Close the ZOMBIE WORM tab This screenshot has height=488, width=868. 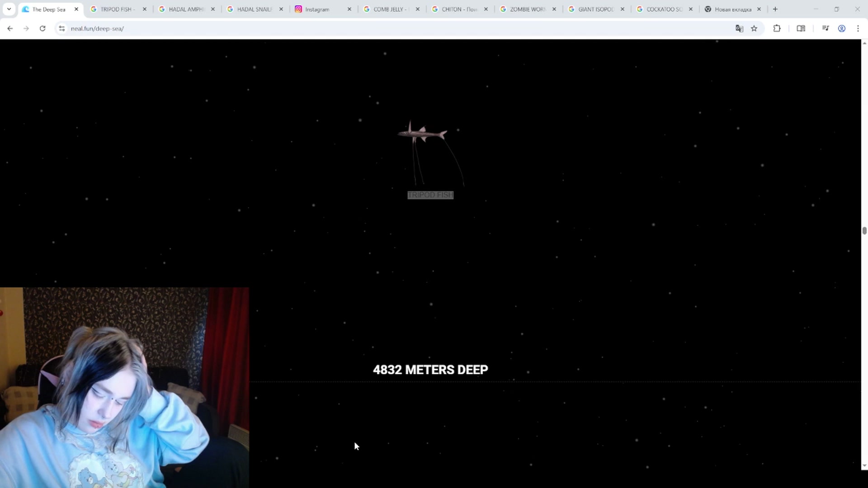click(554, 9)
